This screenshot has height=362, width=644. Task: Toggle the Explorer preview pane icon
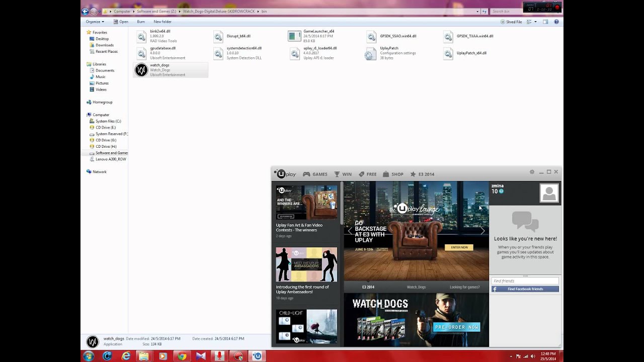point(545,22)
